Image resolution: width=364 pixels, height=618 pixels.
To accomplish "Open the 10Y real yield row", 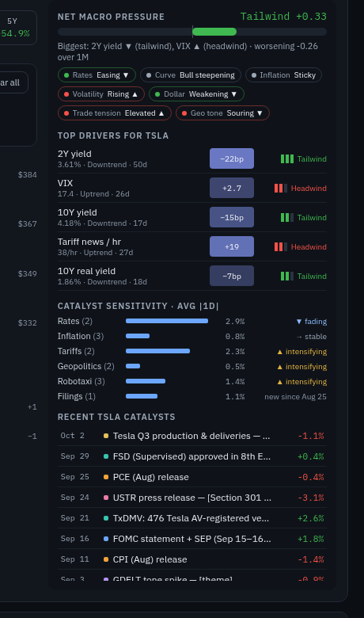I will click(x=192, y=276).
